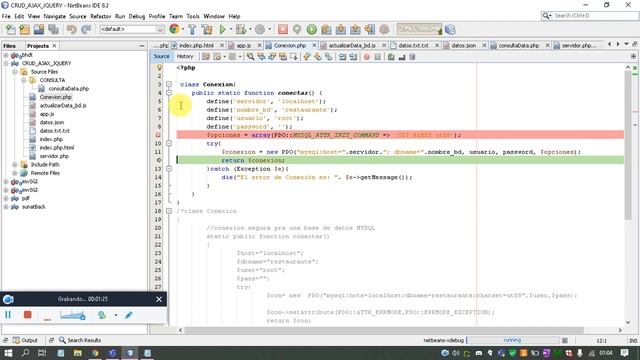Minimize the Projects panel

point(142,46)
